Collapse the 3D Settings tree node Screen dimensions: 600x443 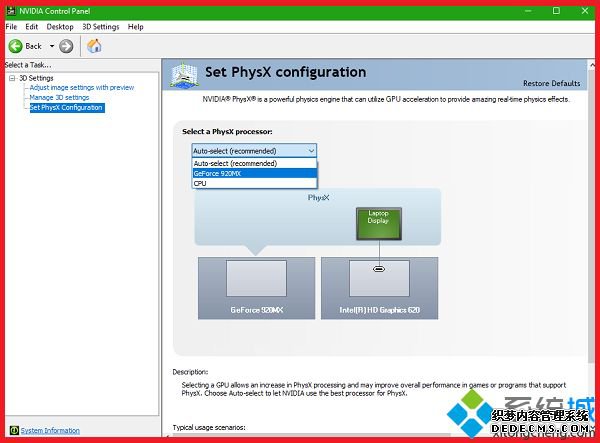pyautogui.click(x=12, y=78)
